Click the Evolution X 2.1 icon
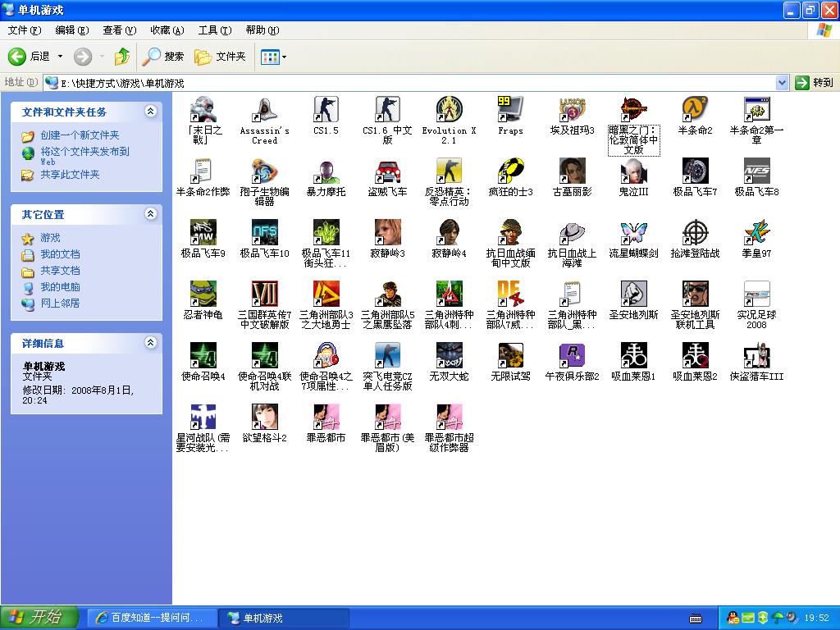 pyautogui.click(x=449, y=111)
